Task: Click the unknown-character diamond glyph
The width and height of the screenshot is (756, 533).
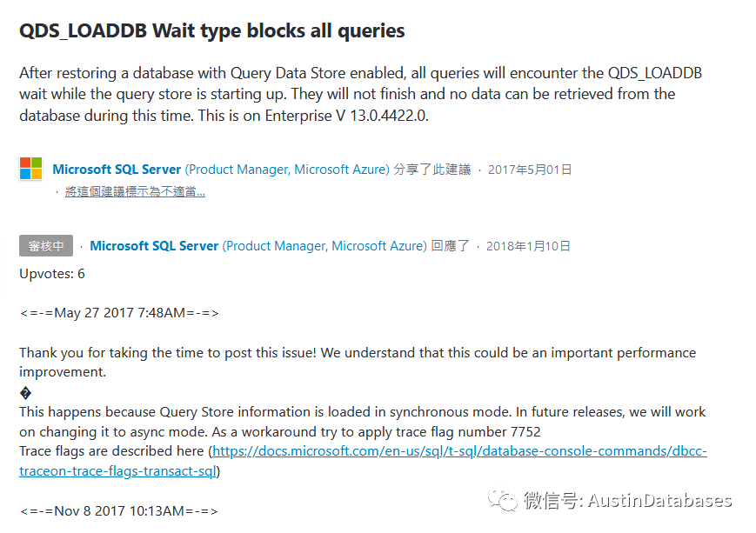Action: [x=24, y=392]
